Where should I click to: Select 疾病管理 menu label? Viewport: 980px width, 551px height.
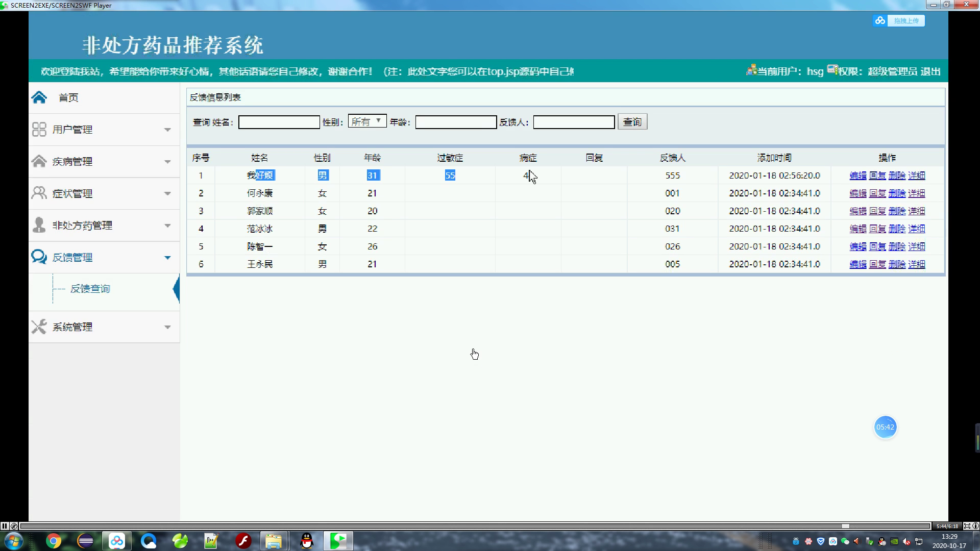72,162
